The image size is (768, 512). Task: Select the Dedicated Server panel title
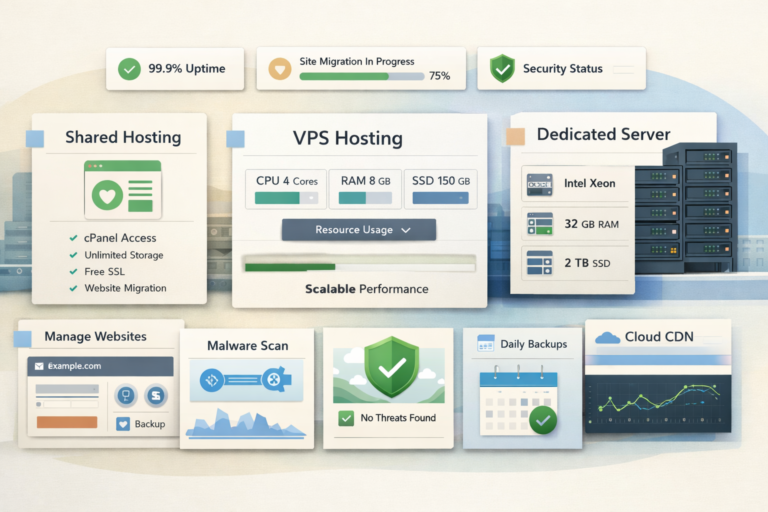pos(602,134)
